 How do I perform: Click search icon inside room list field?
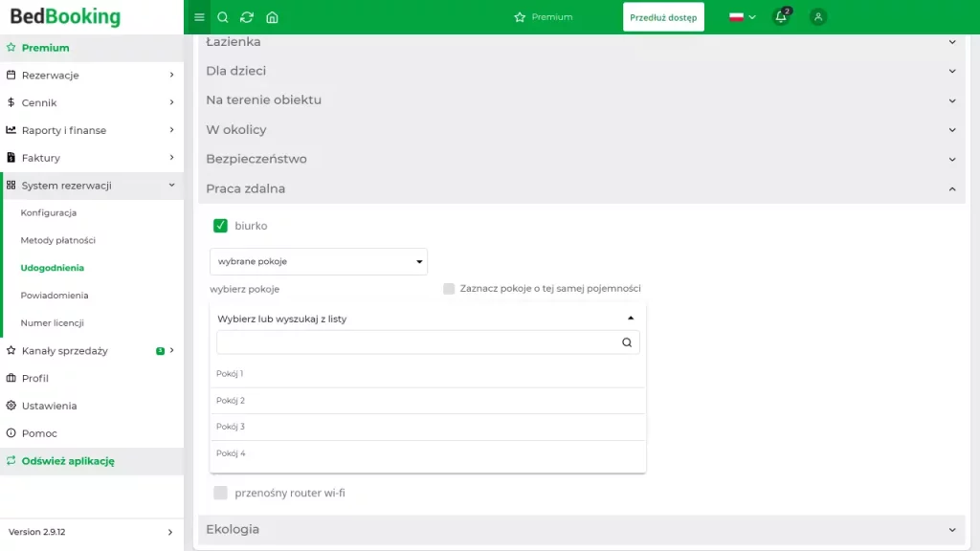tap(627, 342)
